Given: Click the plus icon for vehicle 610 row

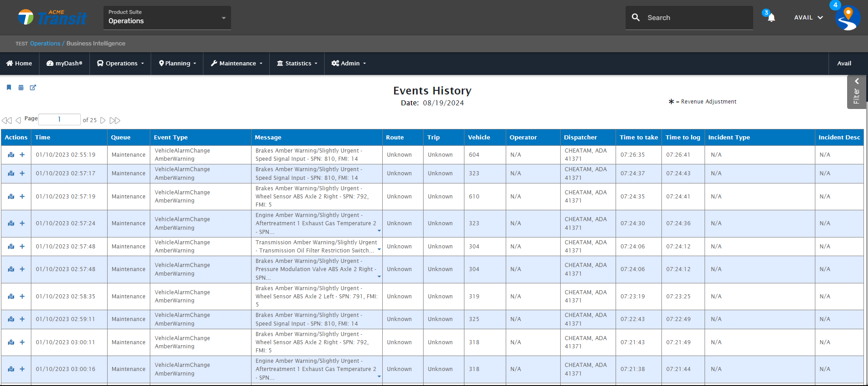Looking at the screenshot, I should coord(22,197).
